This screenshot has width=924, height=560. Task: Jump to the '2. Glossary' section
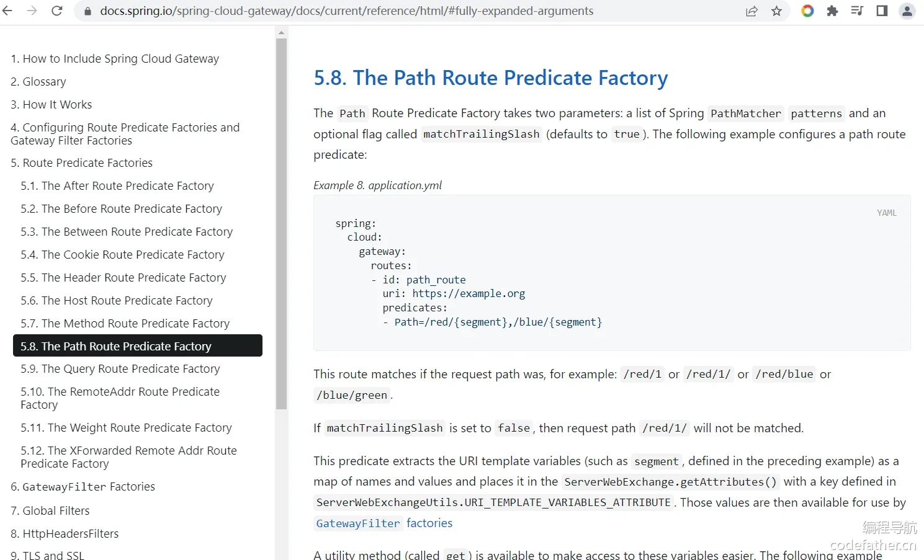click(x=38, y=82)
